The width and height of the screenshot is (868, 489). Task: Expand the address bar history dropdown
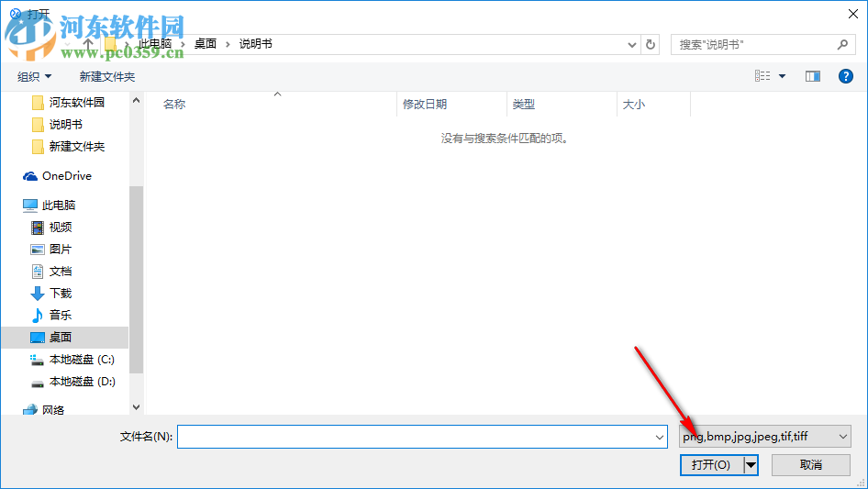(x=631, y=45)
